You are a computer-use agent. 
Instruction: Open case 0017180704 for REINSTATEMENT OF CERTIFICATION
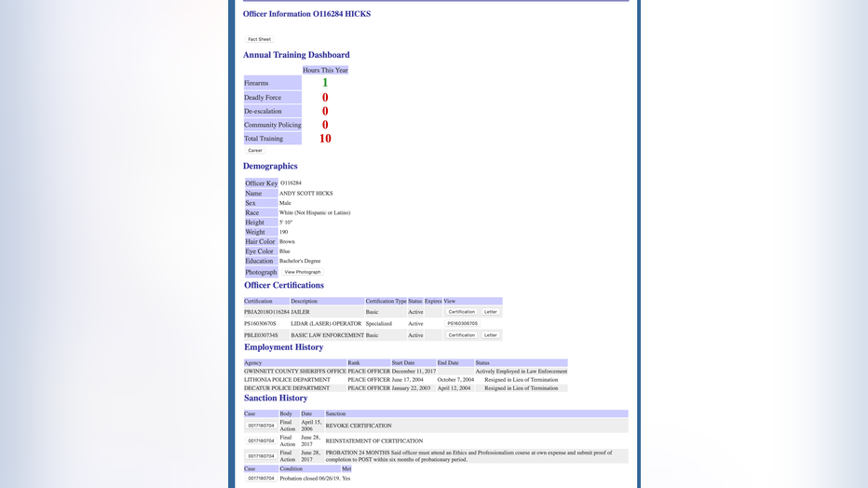point(262,441)
